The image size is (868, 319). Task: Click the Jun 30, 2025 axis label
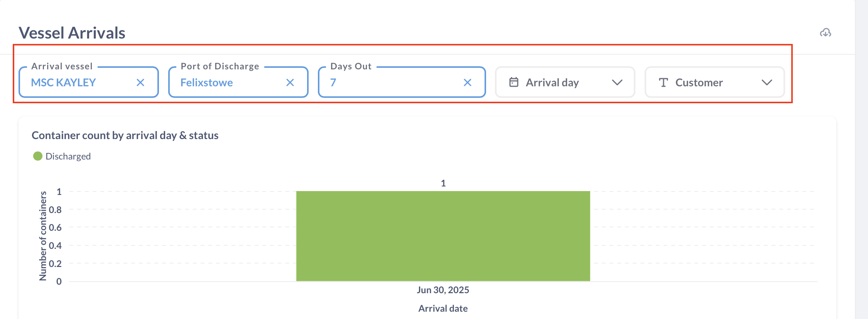443,290
